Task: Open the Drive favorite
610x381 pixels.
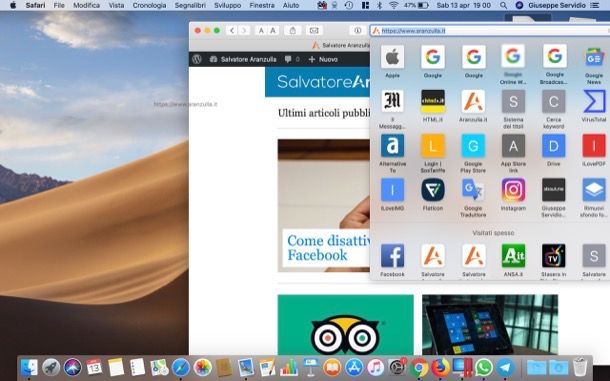Action: pyautogui.click(x=554, y=146)
